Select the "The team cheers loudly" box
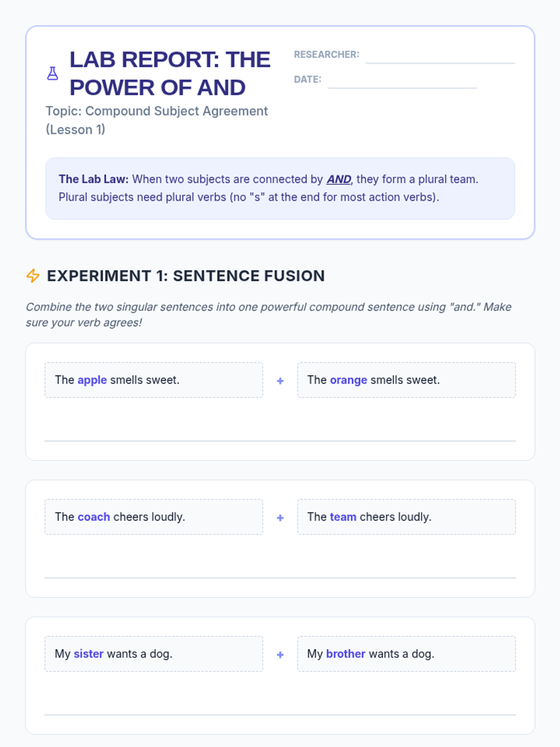Viewport: 560px width, 747px height. [406, 517]
